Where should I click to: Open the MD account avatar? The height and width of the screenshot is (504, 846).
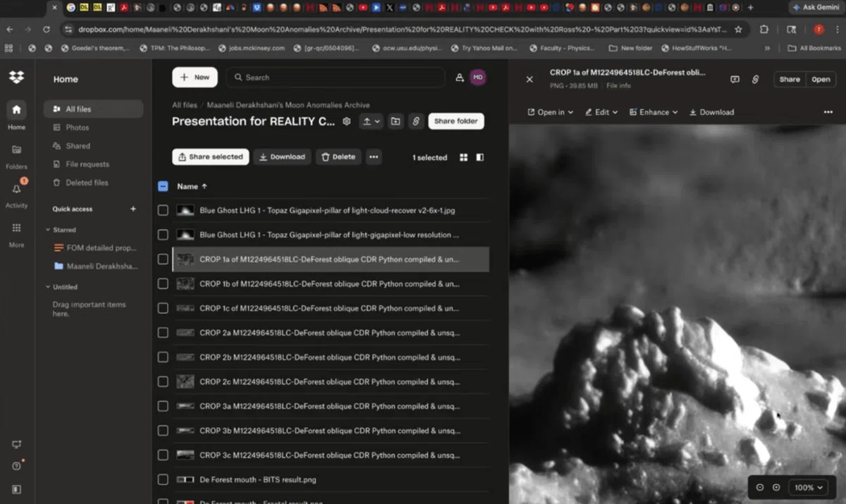point(478,78)
